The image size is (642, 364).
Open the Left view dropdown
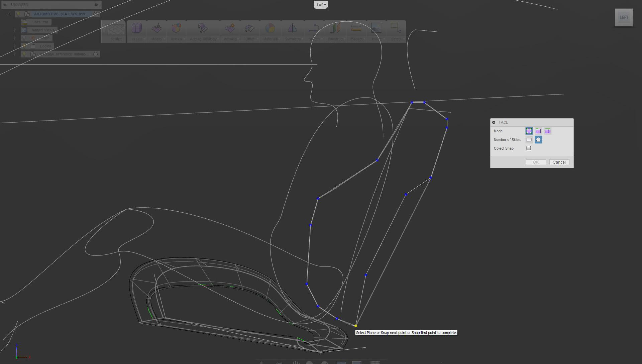click(320, 5)
